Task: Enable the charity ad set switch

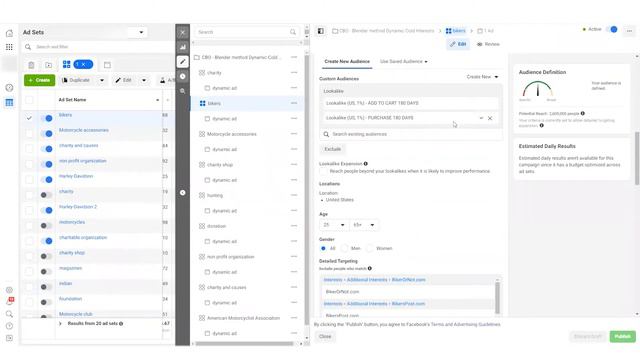Action: (x=47, y=195)
